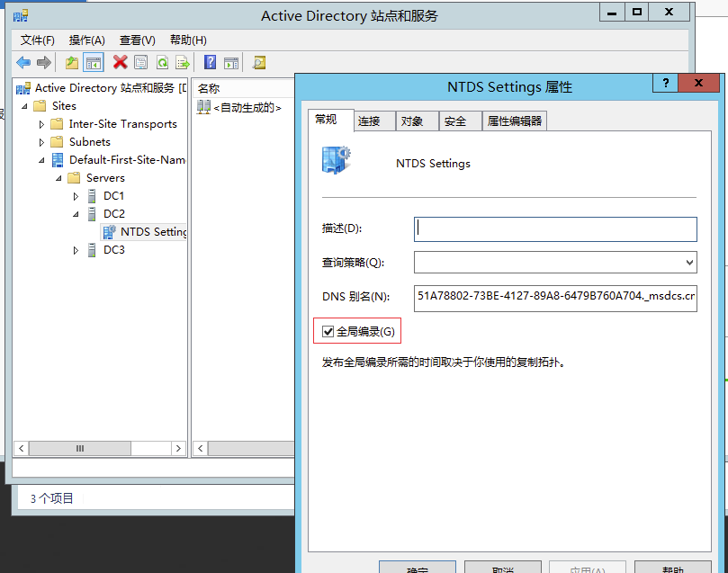Viewport: 728px width, 573px height.
Task: Click the red Delete X toolbar icon
Action: click(x=121, y=62)
